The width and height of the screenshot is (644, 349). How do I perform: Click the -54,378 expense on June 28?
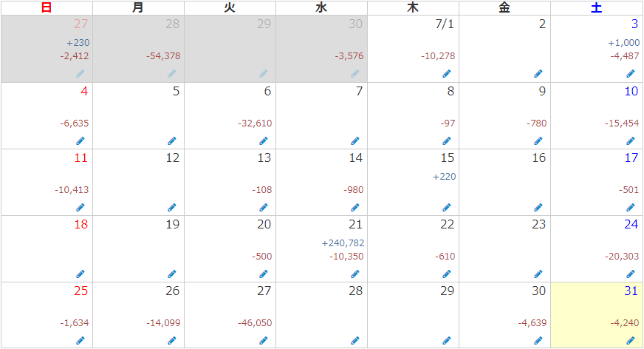coord(163,56)
